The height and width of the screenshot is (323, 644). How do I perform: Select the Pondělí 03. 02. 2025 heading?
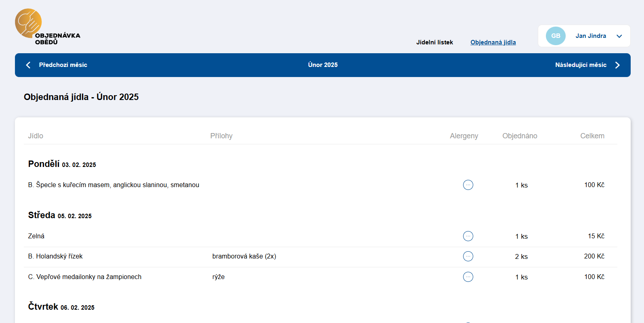(x=62, y=164)
